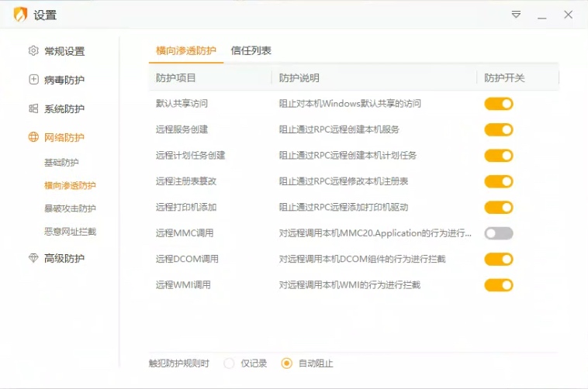The height and width of the screenshot is (389, 588).
Task: Toggle 远程DCOM调用 protection off
Action: 498,259
